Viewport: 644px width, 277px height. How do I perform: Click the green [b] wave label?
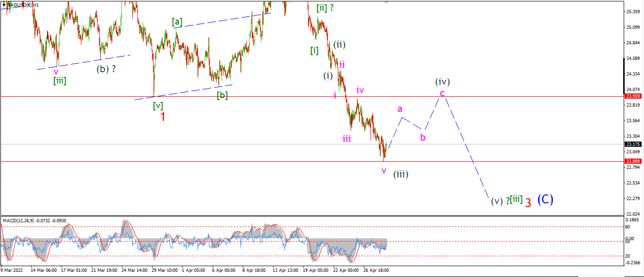click(x=222, y=95)
